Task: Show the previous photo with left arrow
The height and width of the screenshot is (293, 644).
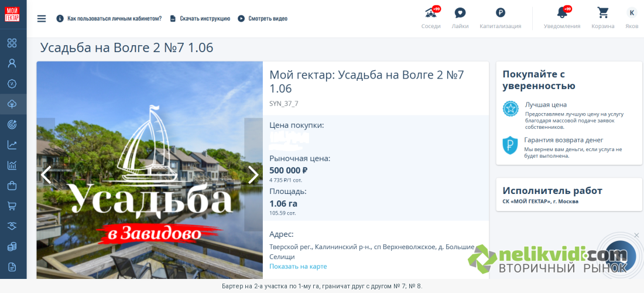Action: (46, 175)
